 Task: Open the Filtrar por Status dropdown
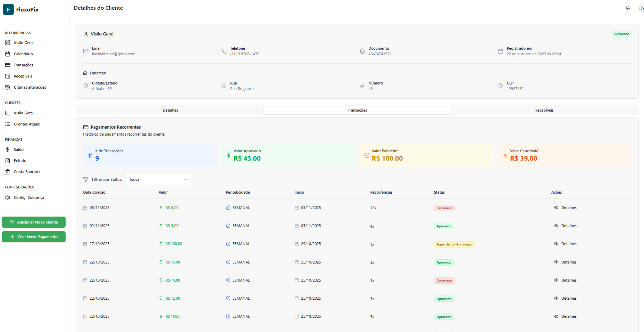[x=159, y=179]
